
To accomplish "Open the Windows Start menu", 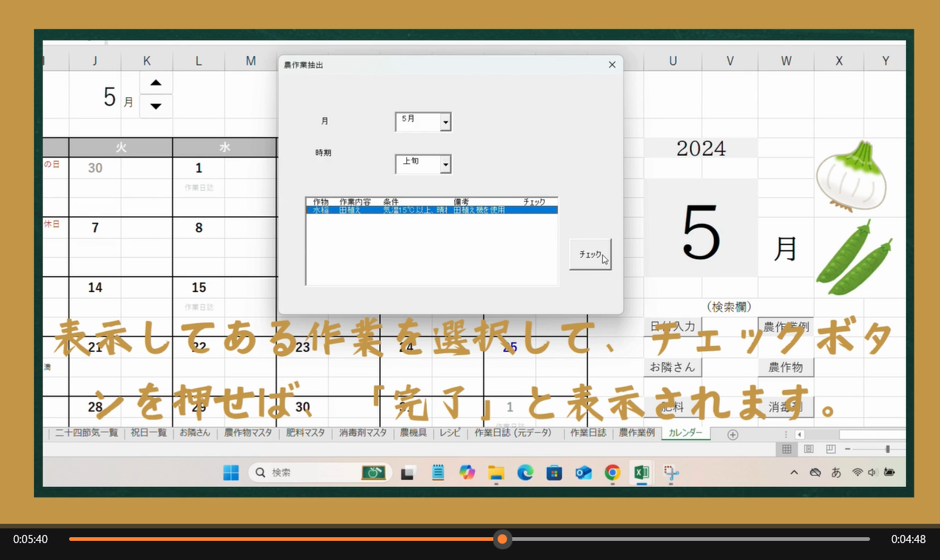I will [231, 472].
